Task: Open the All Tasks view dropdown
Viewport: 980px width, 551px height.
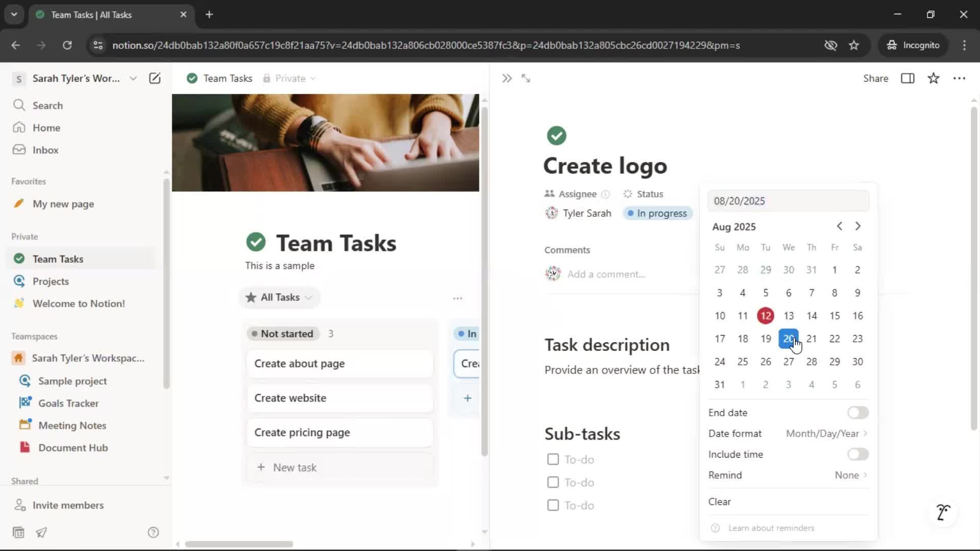Action: pyautogui.click(x=279, y=297)
